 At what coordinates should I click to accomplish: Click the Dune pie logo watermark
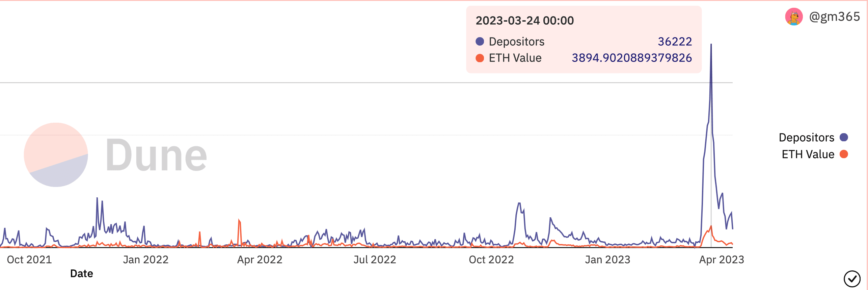(56, 155)
